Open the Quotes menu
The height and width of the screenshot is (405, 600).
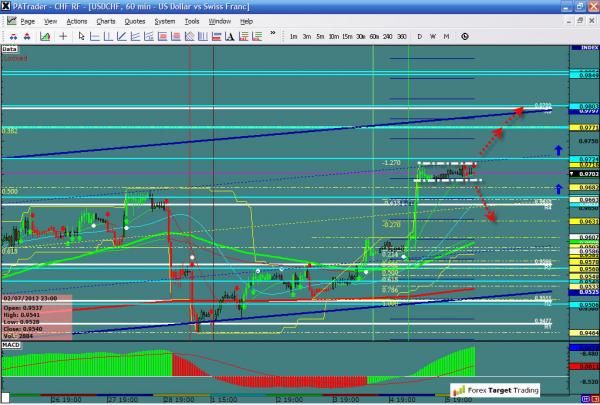click(x=135, y=21)
